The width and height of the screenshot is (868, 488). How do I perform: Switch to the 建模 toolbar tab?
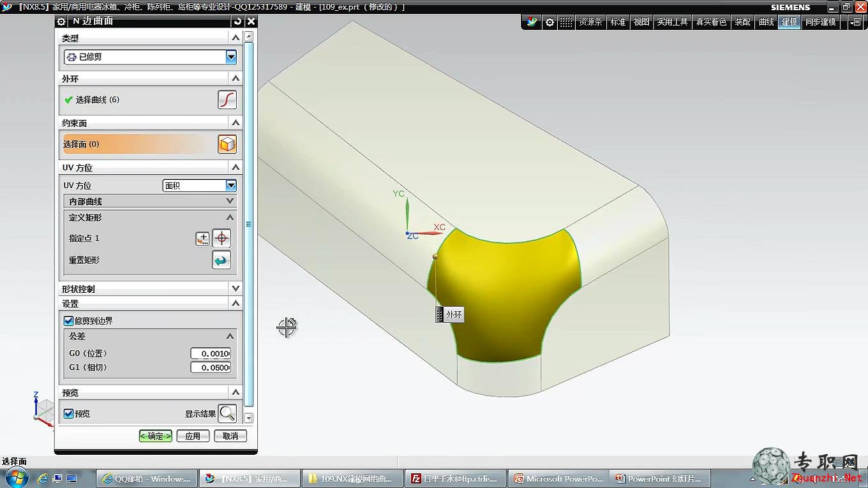[x=789, y=22]
